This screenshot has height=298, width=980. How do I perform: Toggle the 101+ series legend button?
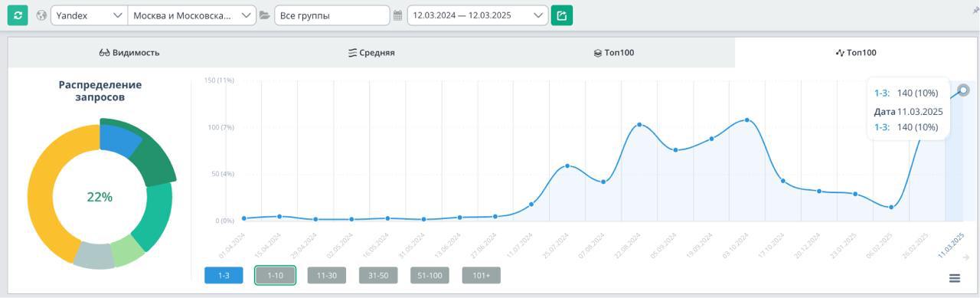tap(481, 275)
